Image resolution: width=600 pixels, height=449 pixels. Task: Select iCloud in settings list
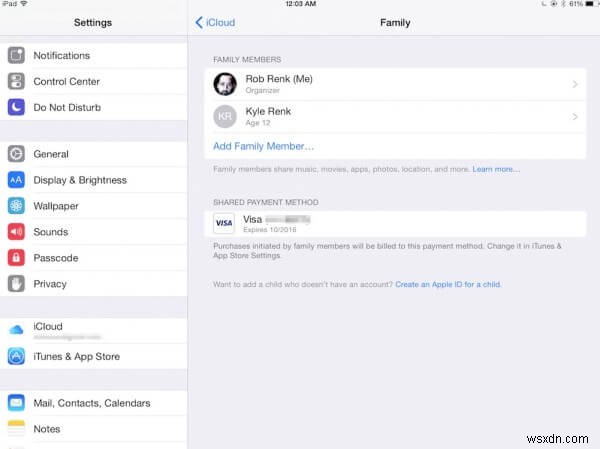click(x=94, y=330)
